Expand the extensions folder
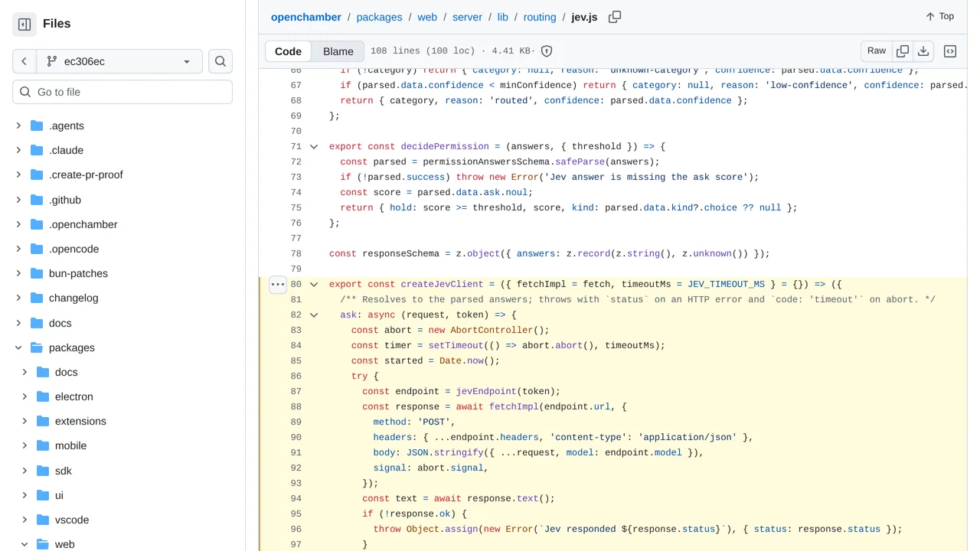The image size is (980, 551). tap(24, 421)
